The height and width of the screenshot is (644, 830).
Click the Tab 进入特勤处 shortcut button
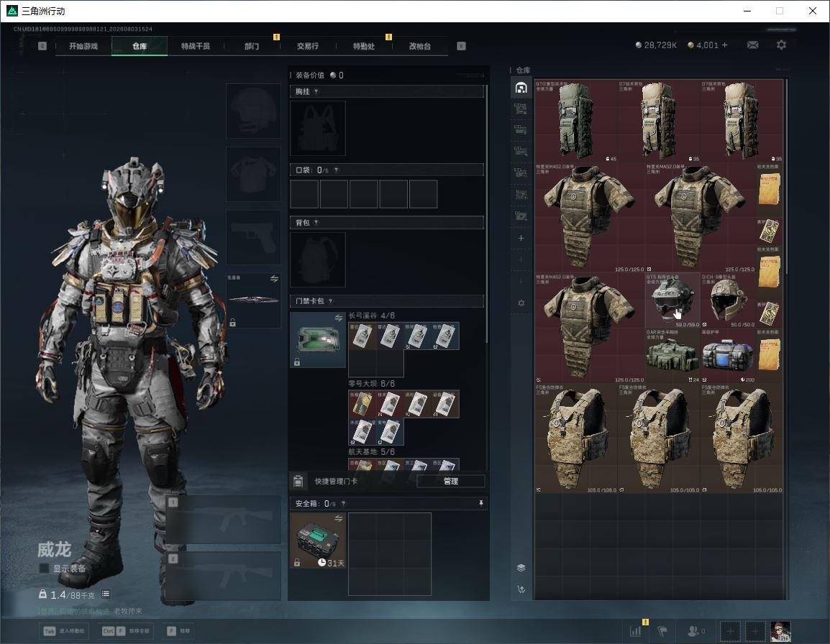click(x=65, y=631)
